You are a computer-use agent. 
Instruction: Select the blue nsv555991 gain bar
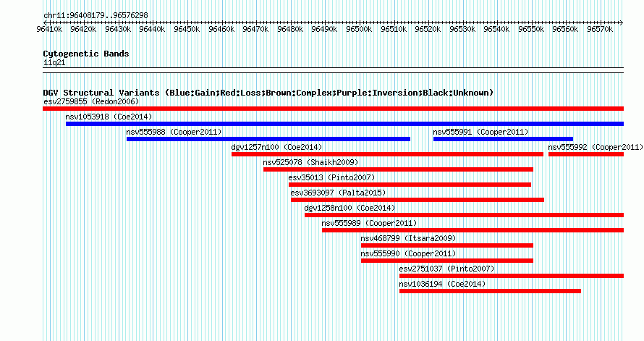[x=503, y=139]
